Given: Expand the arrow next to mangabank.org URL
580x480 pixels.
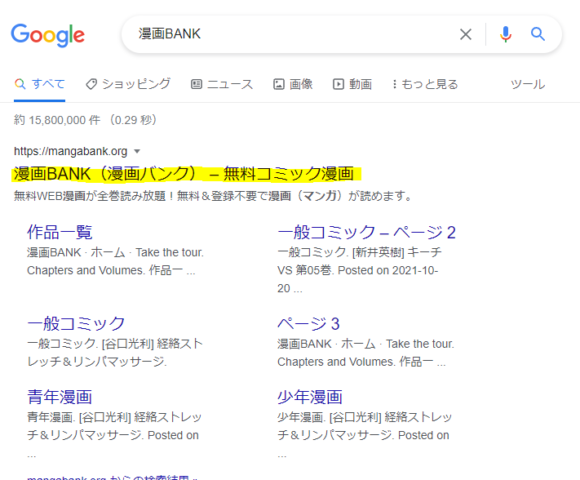Looking at the screenshot, I should 137,151.
